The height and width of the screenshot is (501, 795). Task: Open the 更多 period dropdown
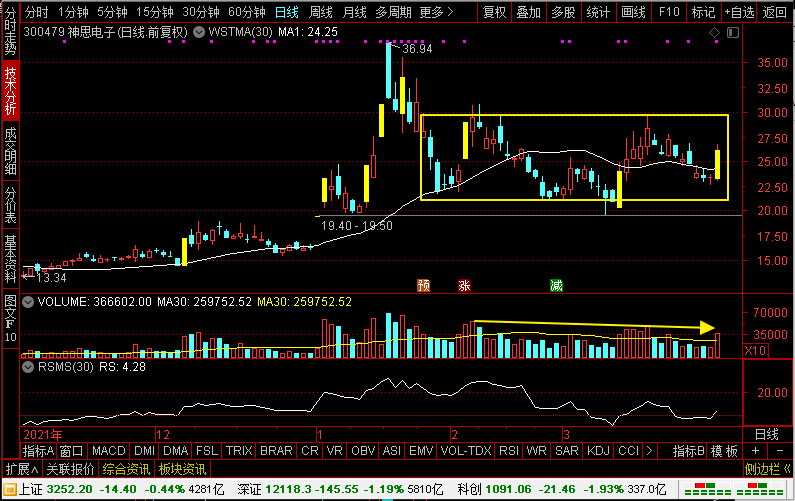(432, 12)
